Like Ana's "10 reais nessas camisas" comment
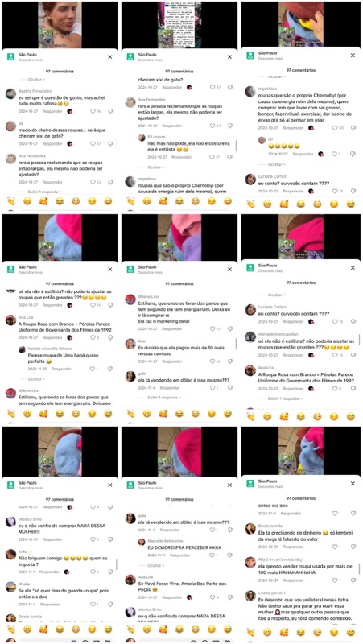 click(x=212, y=361)
